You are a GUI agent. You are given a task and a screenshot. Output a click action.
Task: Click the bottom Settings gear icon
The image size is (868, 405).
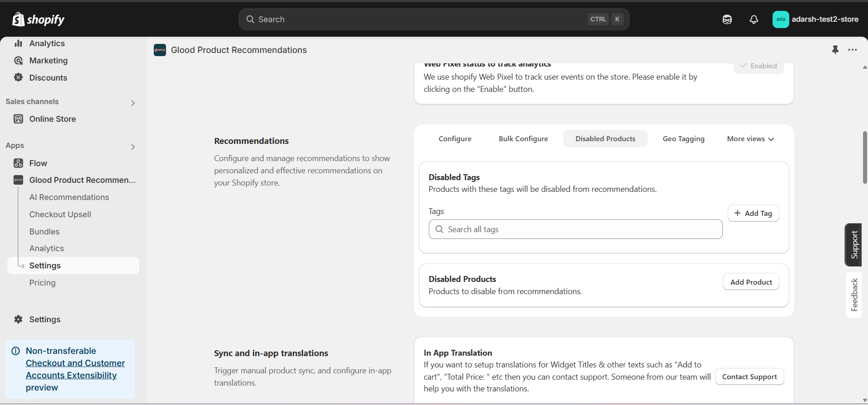coord(18,319)
